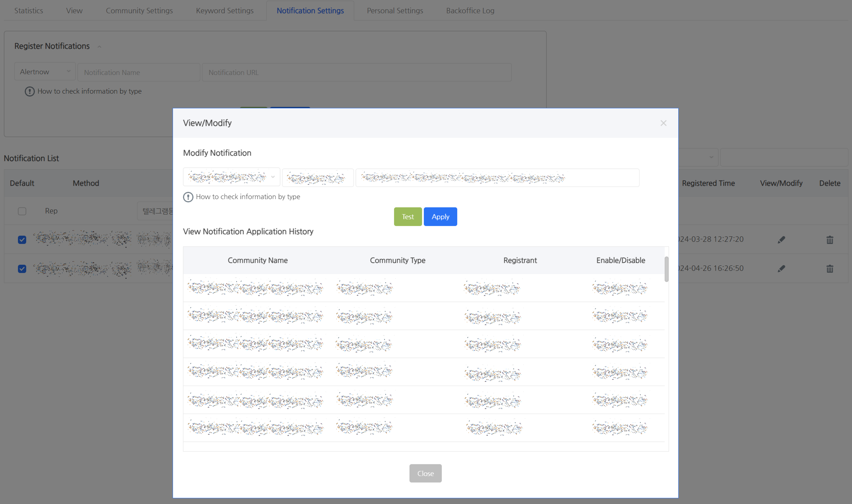Switch to the Backoffice Log tab
Viewport: 852px width, 504px height.
click(x=470, y=11)
